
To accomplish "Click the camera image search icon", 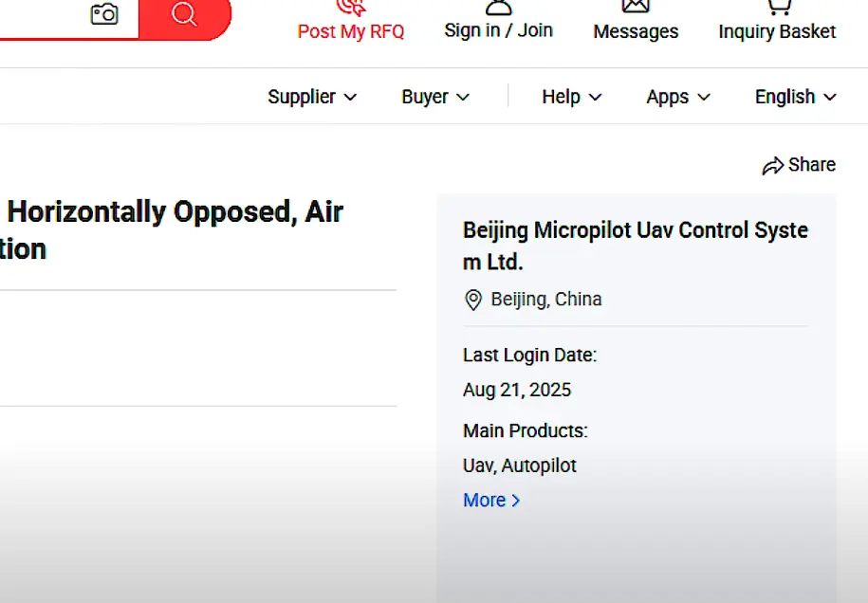I will point(104,14).
